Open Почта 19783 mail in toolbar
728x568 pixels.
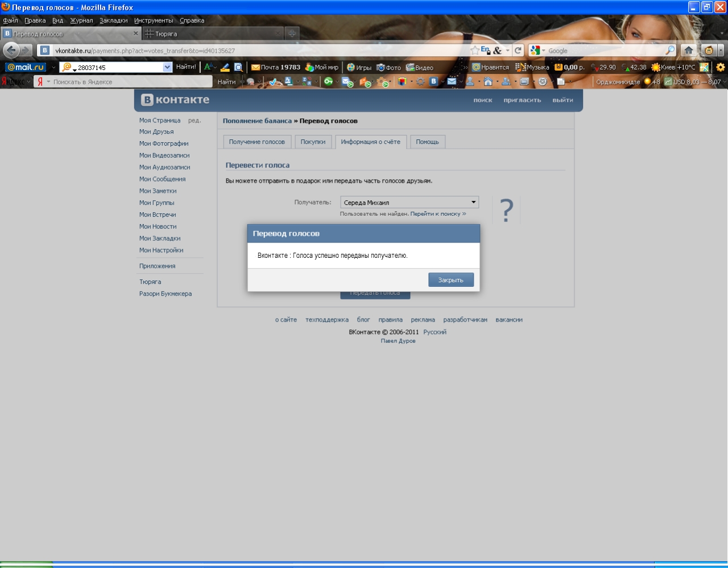pyautogui.click(x=275, y=67)
